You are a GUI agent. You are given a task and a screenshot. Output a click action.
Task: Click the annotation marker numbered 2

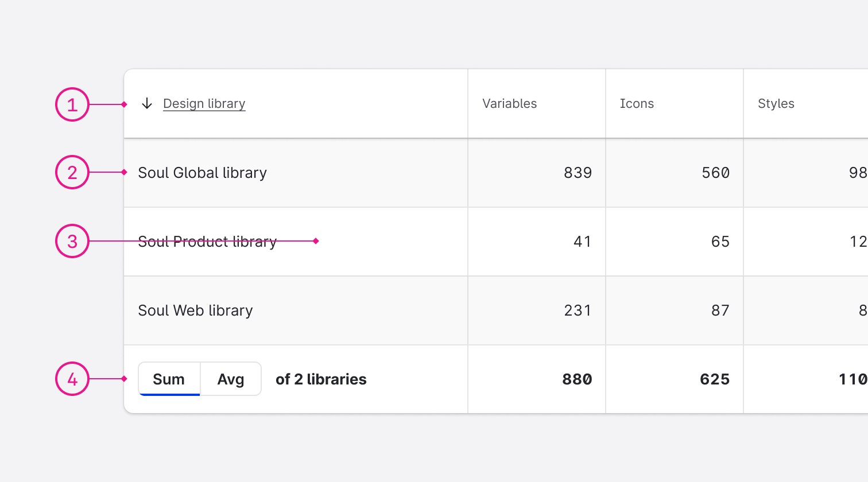[x=72, y=172]
